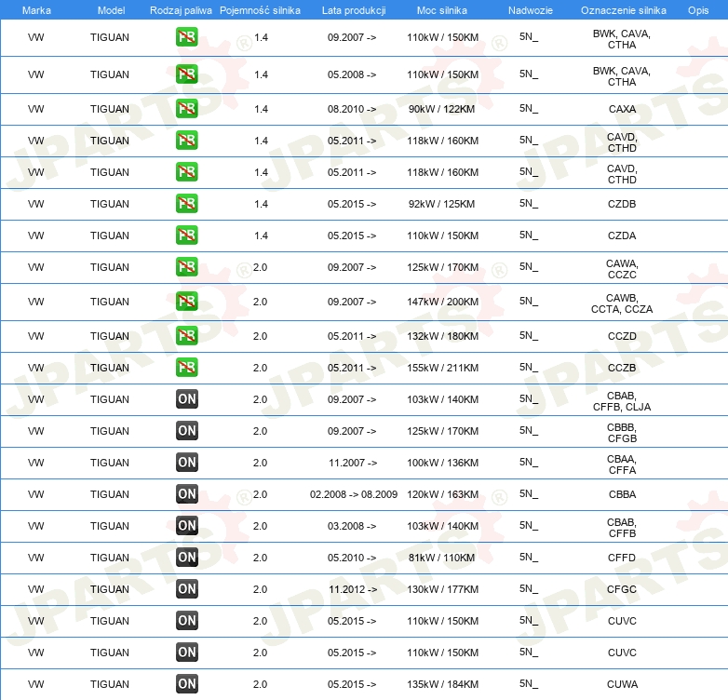Click the 'CBAB, CFFB, CLJA' engine codes
The image size is (728, 700).
pos(622,401)
